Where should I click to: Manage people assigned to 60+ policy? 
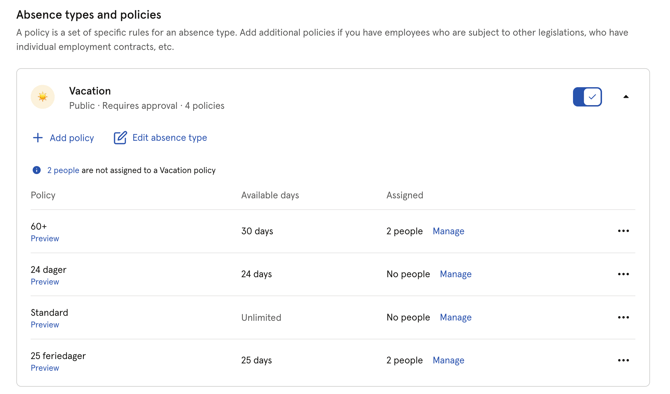coord(448,231)
